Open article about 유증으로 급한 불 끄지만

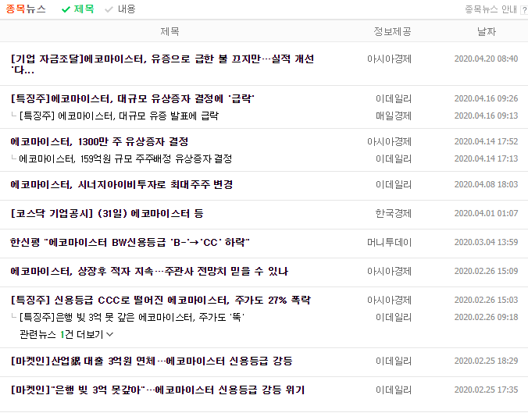pos(162,64)
